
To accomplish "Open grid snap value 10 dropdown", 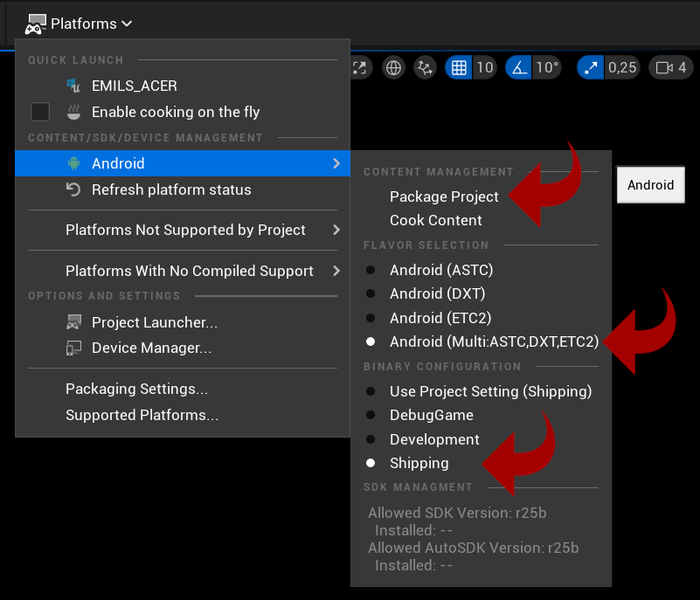I will (485, 68).
